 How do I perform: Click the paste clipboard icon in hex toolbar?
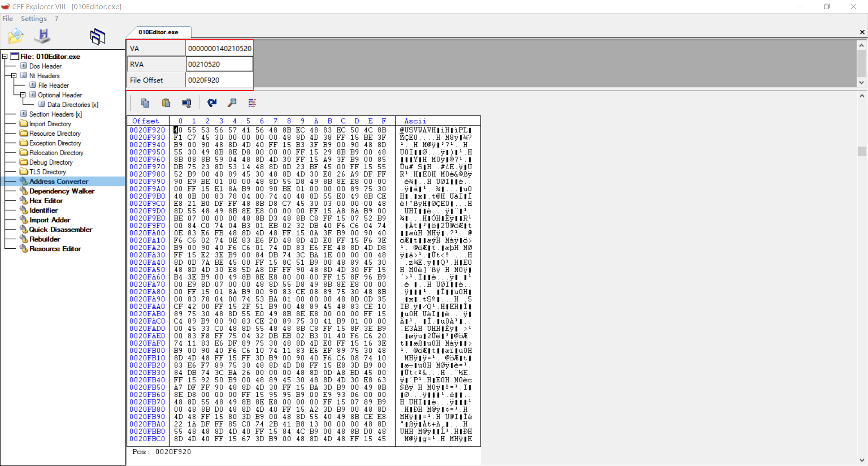(166, 103)
